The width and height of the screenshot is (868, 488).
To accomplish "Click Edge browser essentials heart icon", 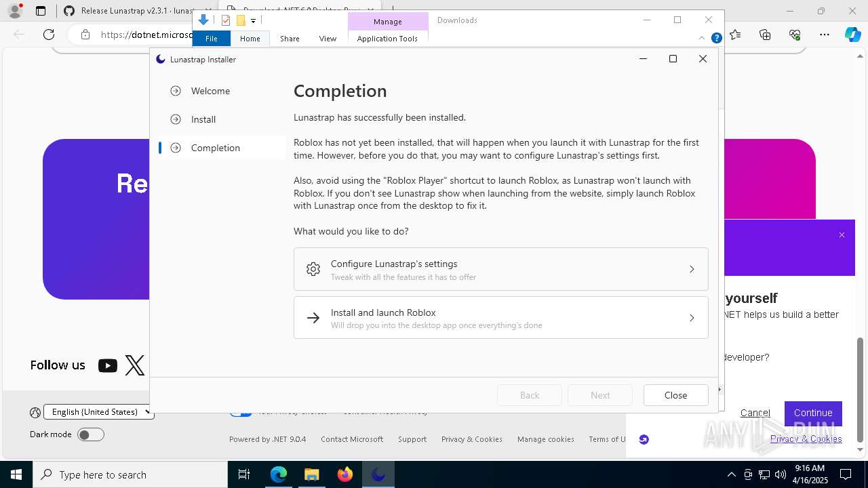I will [x=795, y=35].
